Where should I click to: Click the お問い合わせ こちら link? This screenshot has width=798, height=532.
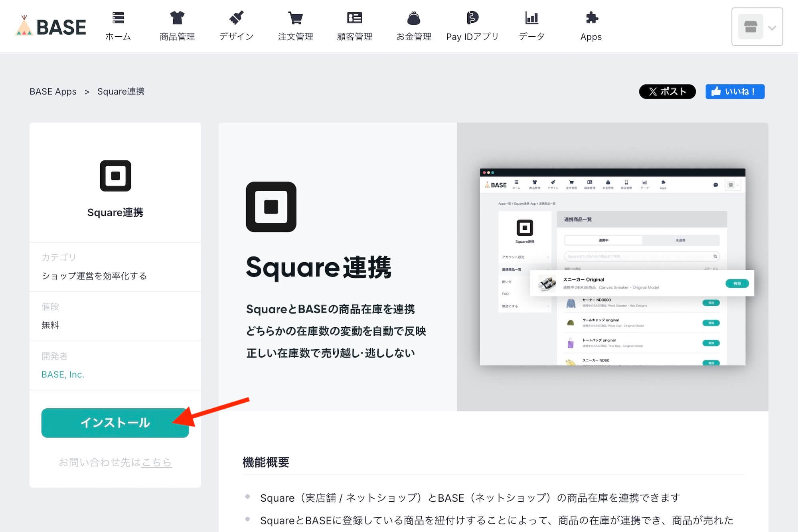click(157, 462)
